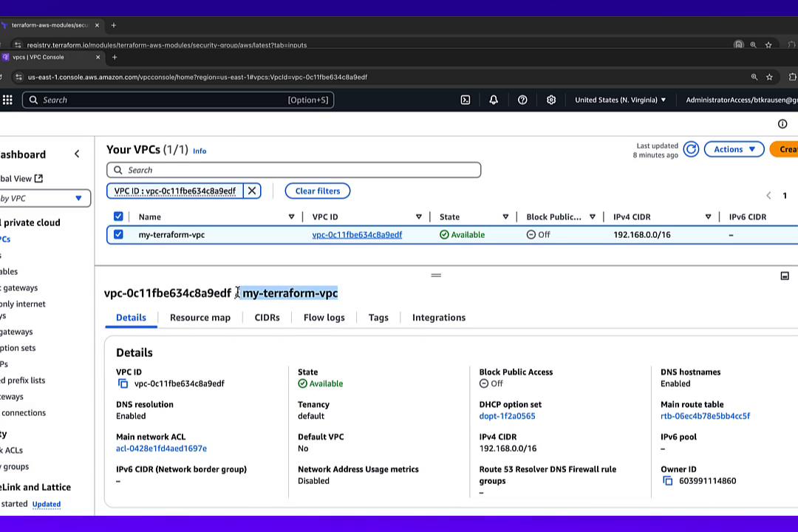The height and width of the screenshot is (532, 798).
Task: Switch to the Resource map tab
Action: tap(200, 317)
